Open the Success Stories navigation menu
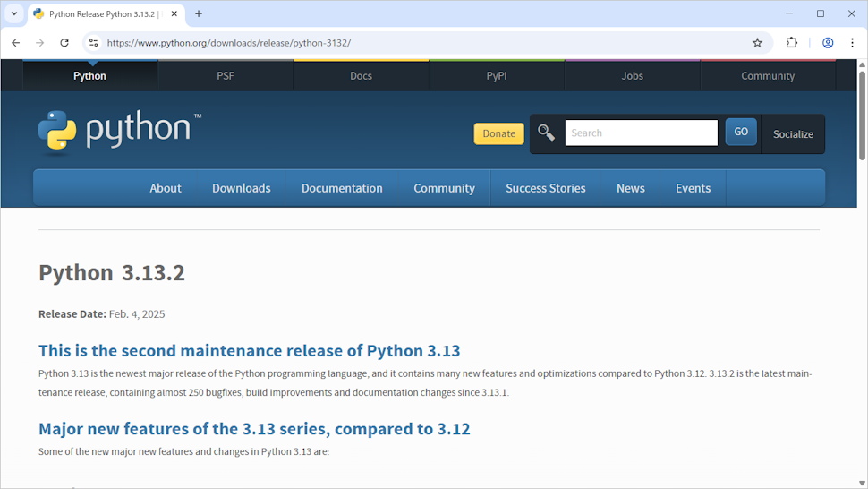 (546, 188)
